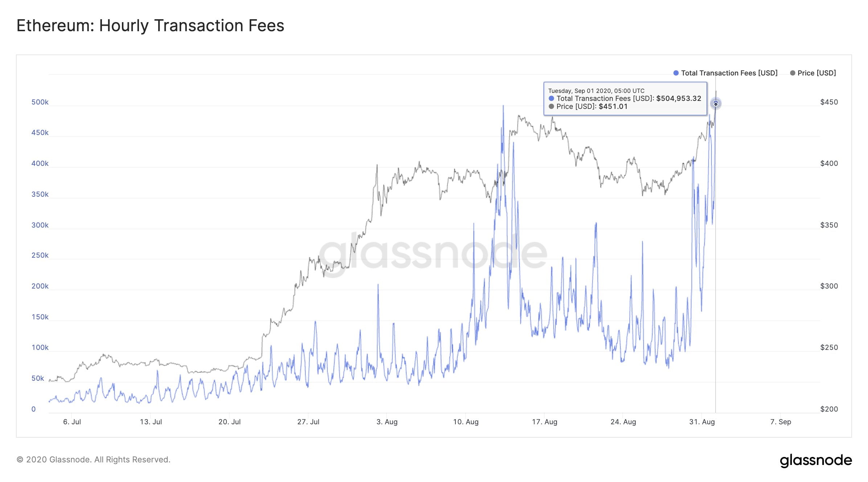Click the $504,953.32 fee value in tooltip
The image size is (868, 482).
coord(679,98)
